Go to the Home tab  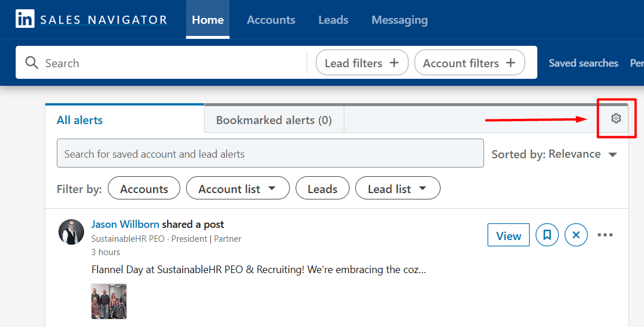[208, 20]
